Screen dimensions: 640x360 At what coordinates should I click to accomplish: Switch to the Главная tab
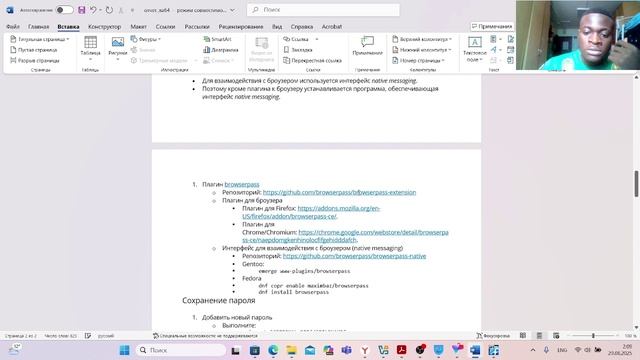click(x=38, y=27)
